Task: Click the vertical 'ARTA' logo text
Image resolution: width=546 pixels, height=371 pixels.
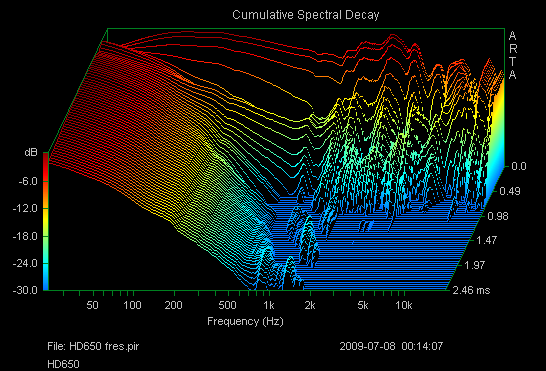Action: [x=513, y=55]
